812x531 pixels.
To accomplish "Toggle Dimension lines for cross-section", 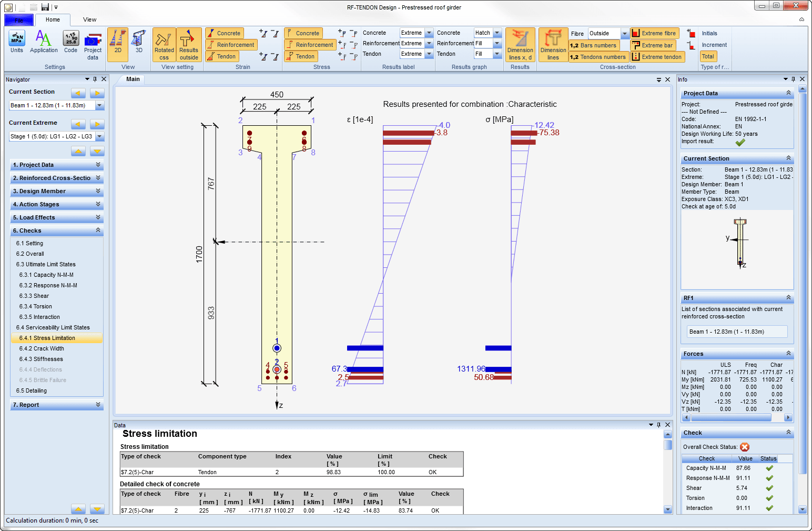I will pos(553,44).
